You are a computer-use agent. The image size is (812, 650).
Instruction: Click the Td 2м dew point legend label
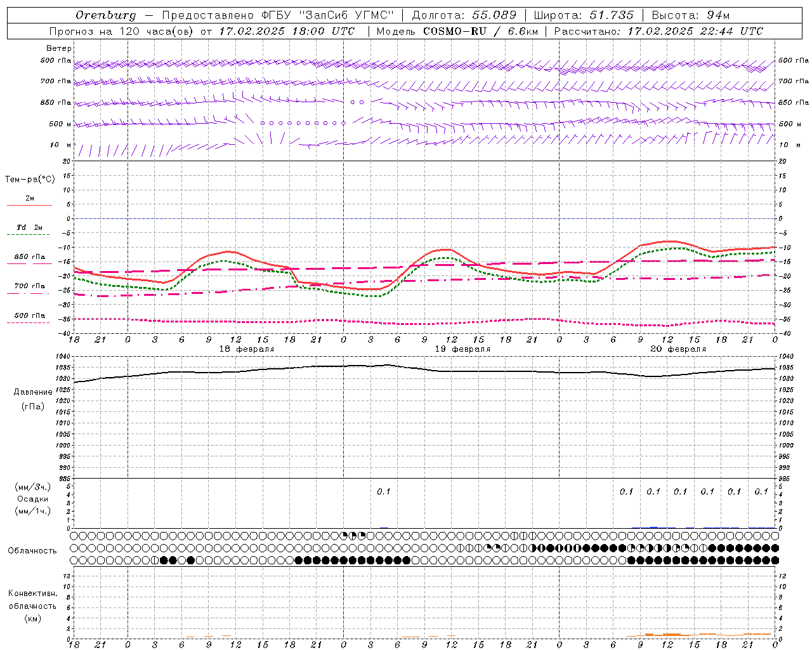pos(30,227)
